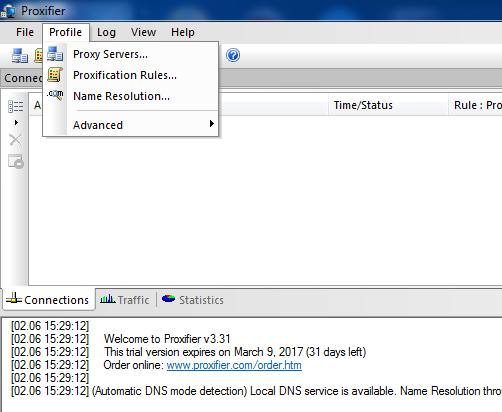Choose Name Resolution... menu entry

coord(131,96)
